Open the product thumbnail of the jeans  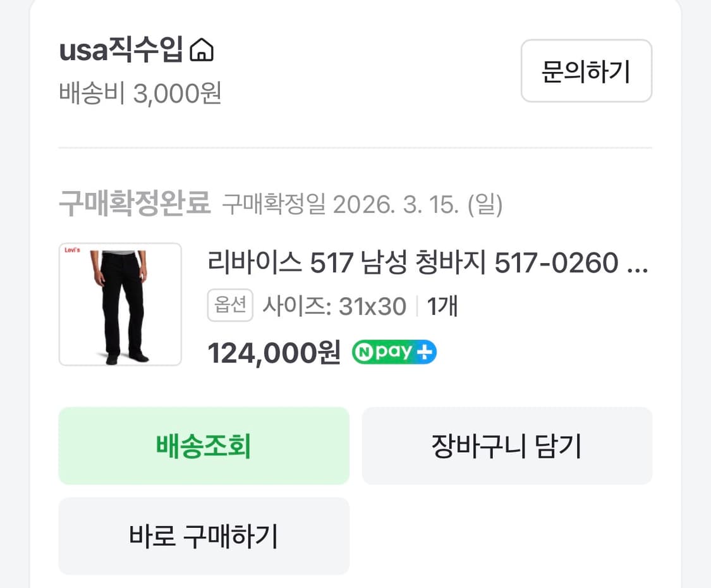[119, 304]
